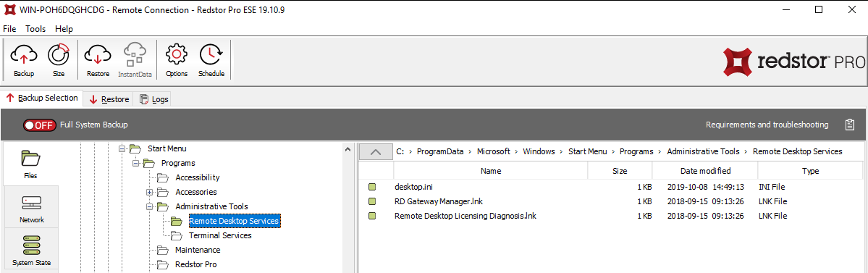Click the Redstor Pro folder icon

point(162,264)
